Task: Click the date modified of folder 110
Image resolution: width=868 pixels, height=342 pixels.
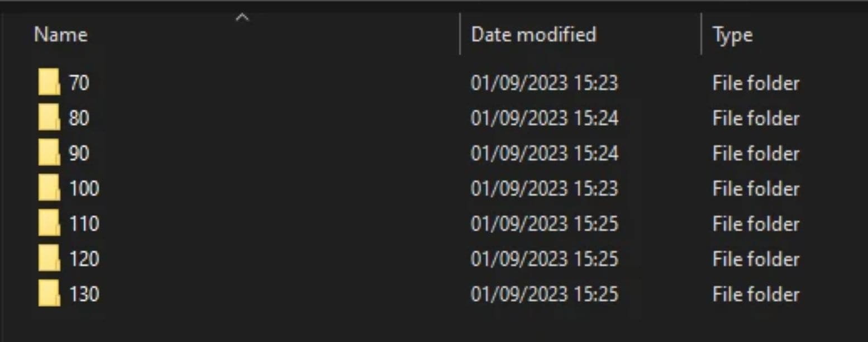Action: click(x=544, y=224)
